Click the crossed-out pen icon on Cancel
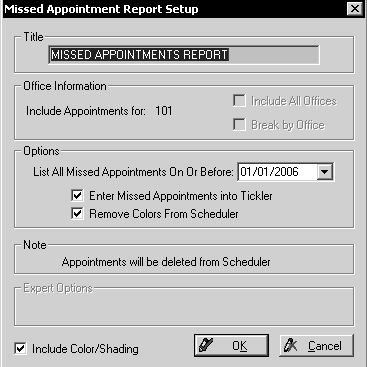The width and height of the screenshot is (367, 367). [x=290, y=345]
